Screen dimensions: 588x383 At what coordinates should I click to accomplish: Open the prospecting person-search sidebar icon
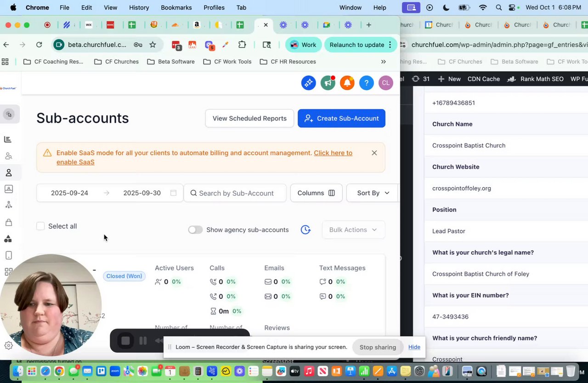pyautogui.click(x=8, y=156)
